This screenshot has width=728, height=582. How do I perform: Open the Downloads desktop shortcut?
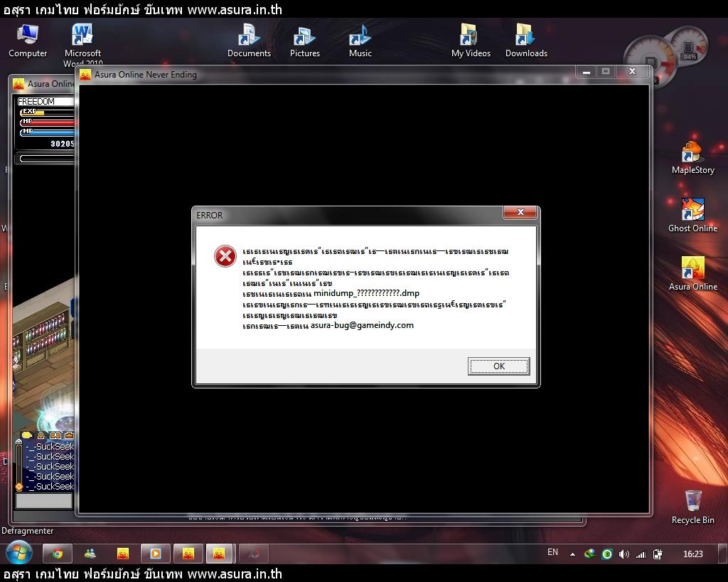(526, 41)
